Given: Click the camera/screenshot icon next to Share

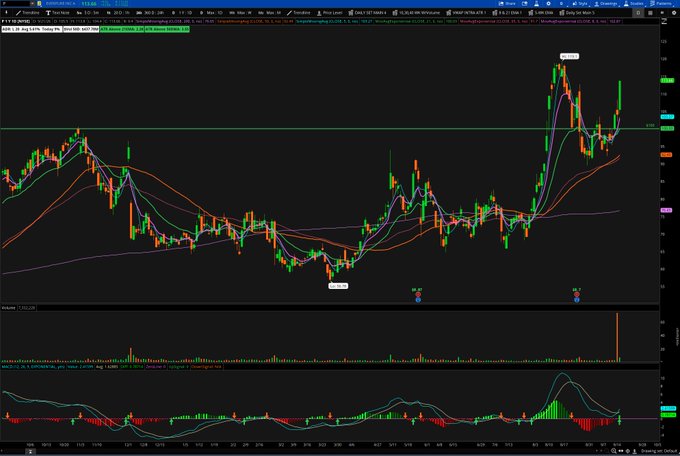Looking at the screenshot, I should (x=524, y=3).
